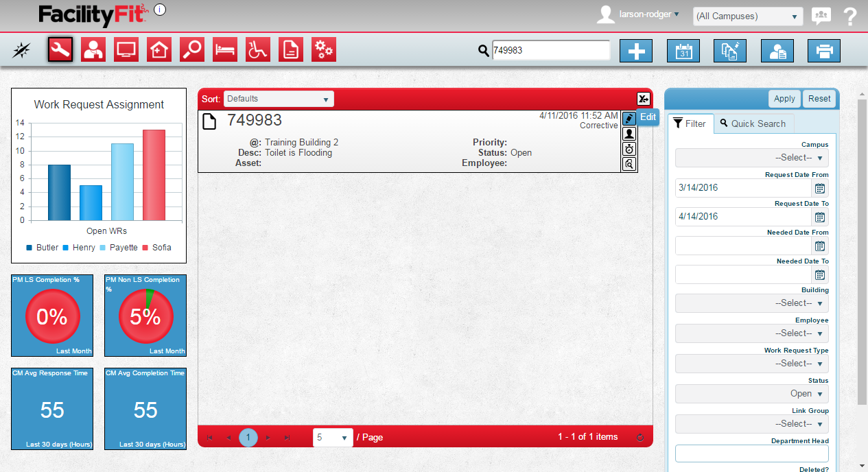Viewport: 868px width, 472px height.
Task: Export list with the Excel icon
Action: click(643, 99)
